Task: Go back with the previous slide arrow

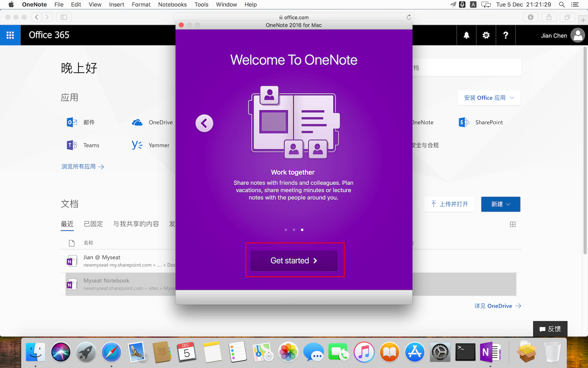Action: 204,123
